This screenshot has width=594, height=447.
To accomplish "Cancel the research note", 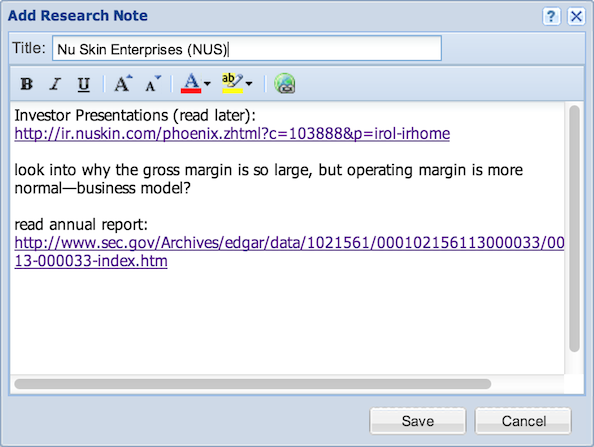I will [x=524, y=421].
